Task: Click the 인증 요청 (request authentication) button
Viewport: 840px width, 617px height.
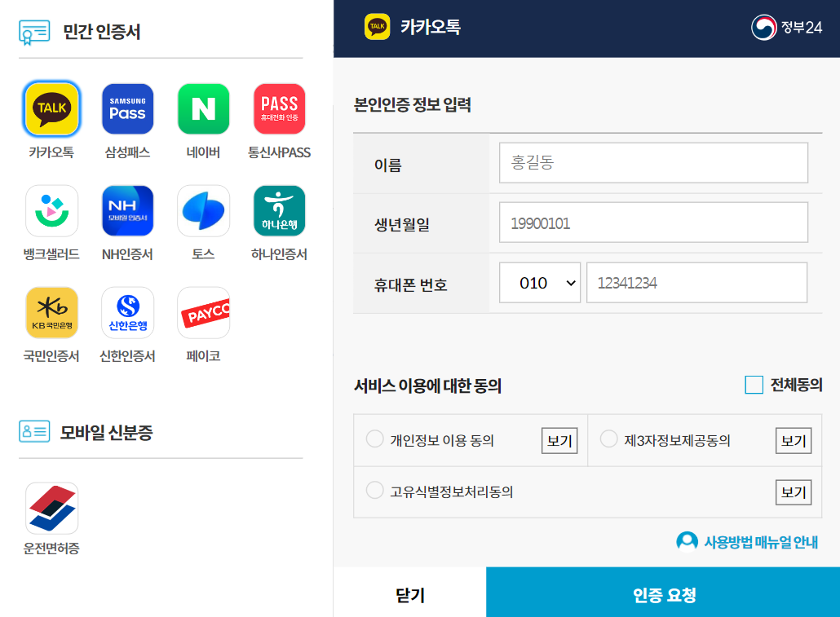Action: tap(663, 593)
